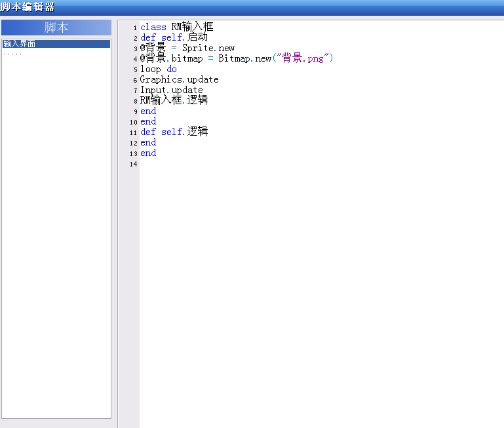
Task: Click line 3 '@背景 = Sprite.new'
Action: pyautogui.click(x=187, y=48)
